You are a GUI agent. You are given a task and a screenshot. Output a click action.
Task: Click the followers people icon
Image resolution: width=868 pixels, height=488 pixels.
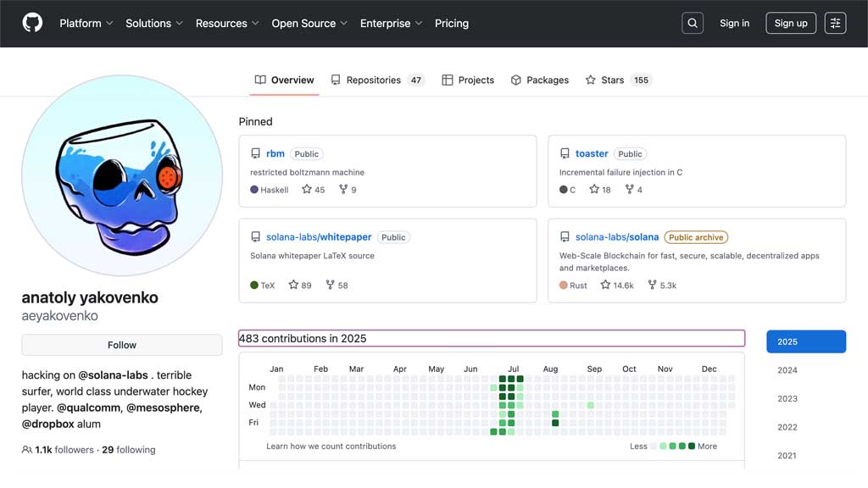coord(27,450)
